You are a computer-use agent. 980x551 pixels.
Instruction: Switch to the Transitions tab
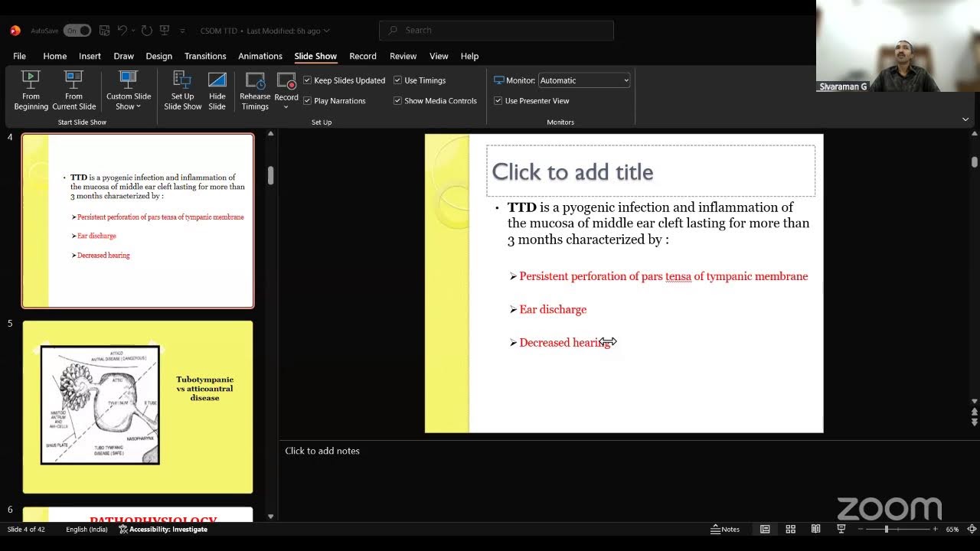(205, 56)
